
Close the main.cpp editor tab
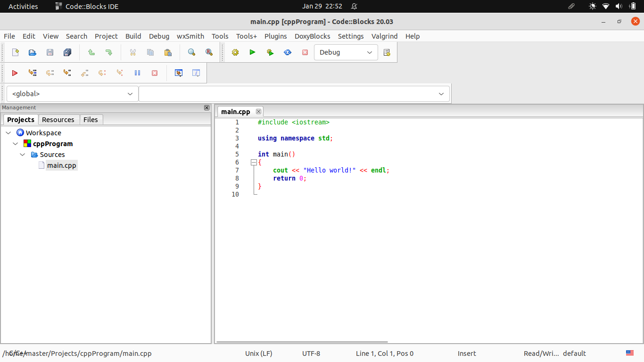[x=258, y=112]
